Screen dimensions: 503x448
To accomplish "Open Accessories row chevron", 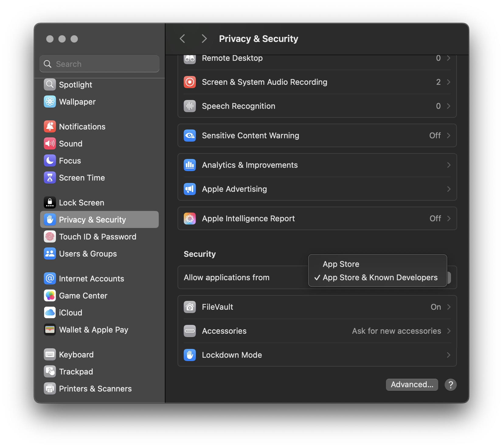I will pos(449,331).
